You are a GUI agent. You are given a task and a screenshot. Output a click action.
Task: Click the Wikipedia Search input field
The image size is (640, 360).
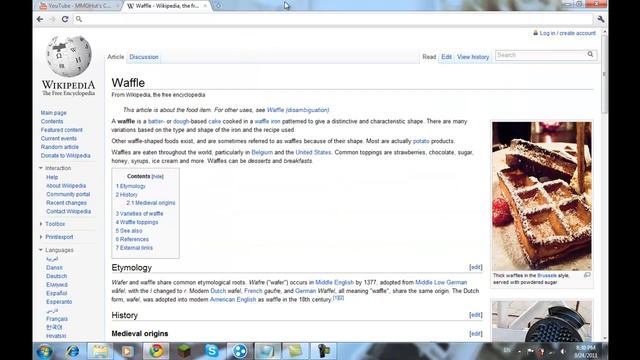541,55
